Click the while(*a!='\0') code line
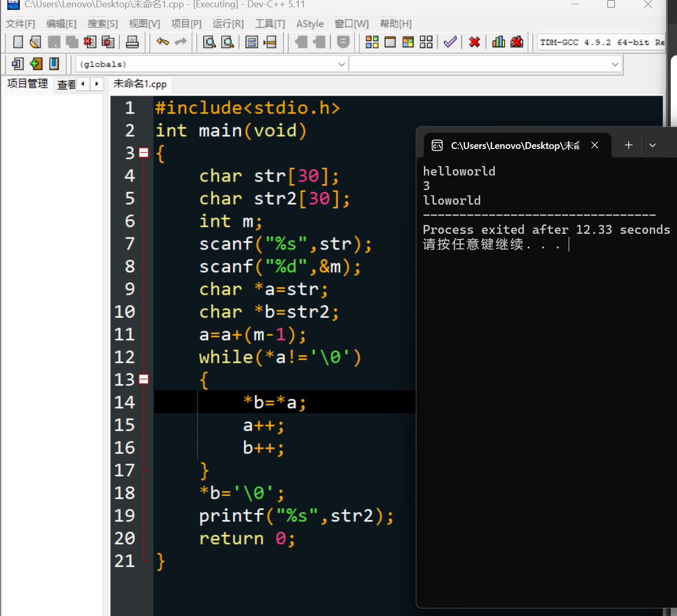This screenshot has height=616, width=677. point(280,357)
